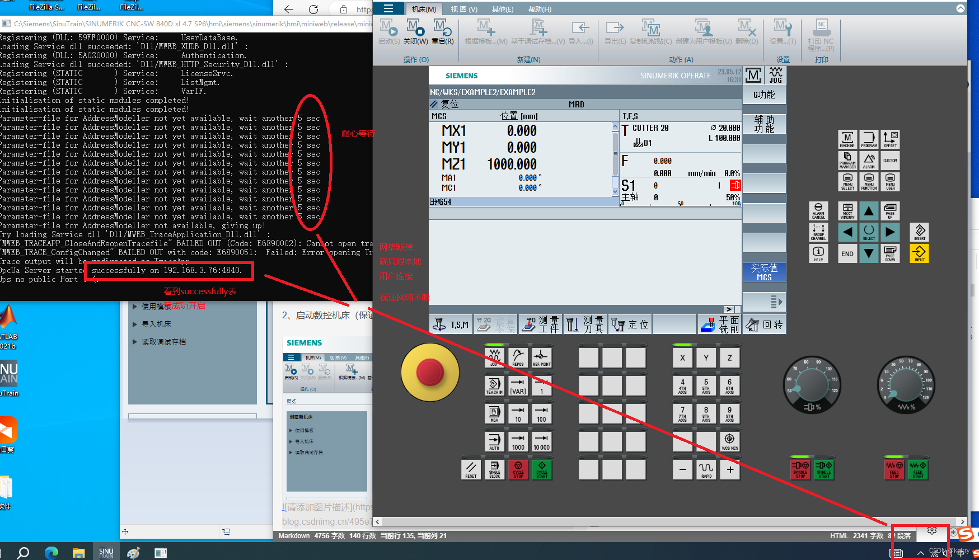
Task: Open the hamburger menu in the ribbon
Action: [388, 8]
